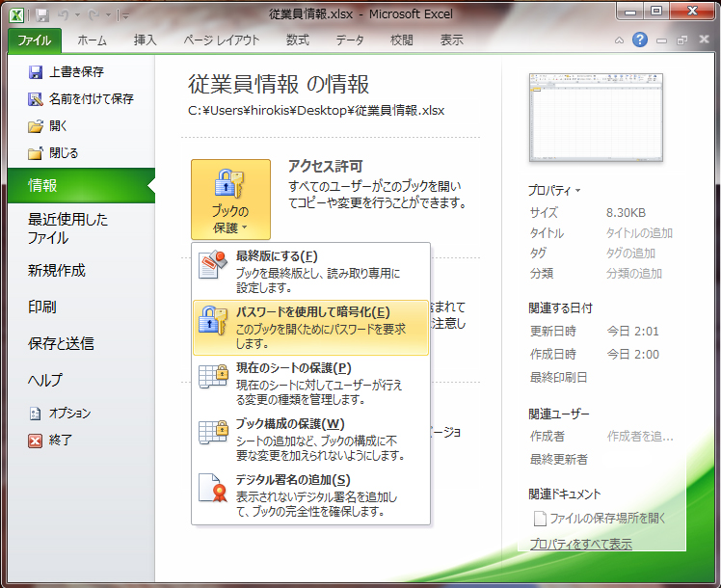Switch to the 校閲 tab
The width and height of the screenshot is (721, 588).
pyautogui.click(x=401, y=40)
